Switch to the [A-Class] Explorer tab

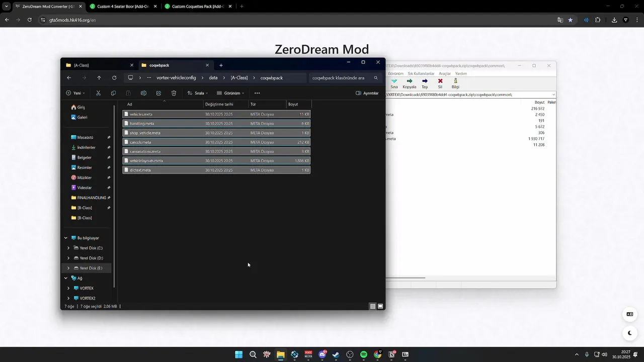(x=99, y=65)
